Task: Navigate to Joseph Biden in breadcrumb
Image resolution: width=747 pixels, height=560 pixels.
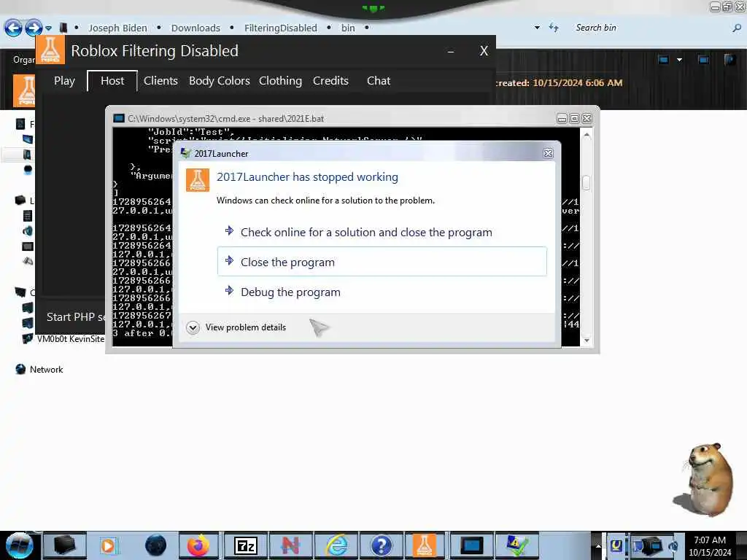Action: [x=117, y=28]
